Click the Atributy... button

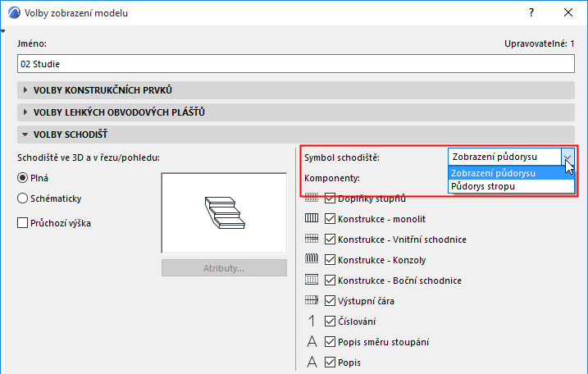(x=224, y=268)
